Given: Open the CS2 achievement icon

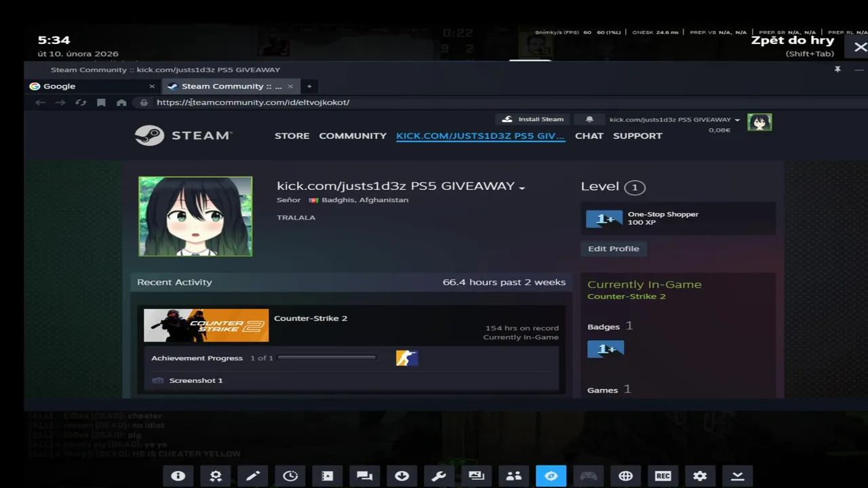Looking at the screenshot, I should tap(407, 358).
